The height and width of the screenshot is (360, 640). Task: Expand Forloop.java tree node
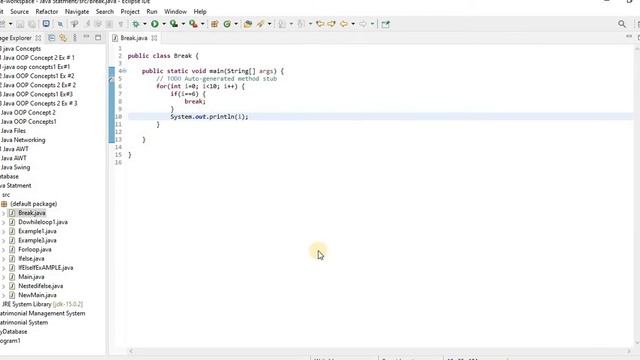click(4, 250)
